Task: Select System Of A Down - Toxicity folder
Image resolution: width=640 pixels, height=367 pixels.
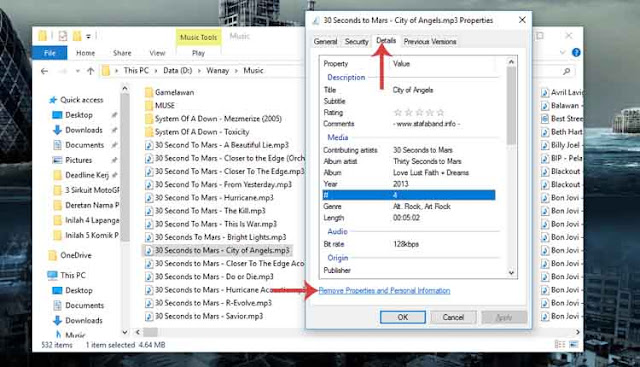Action: (202, 132)
